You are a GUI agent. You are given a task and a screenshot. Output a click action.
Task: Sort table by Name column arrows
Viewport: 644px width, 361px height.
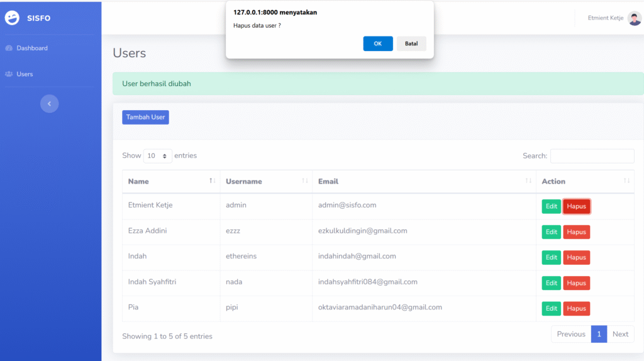click(x=212, y=181)
